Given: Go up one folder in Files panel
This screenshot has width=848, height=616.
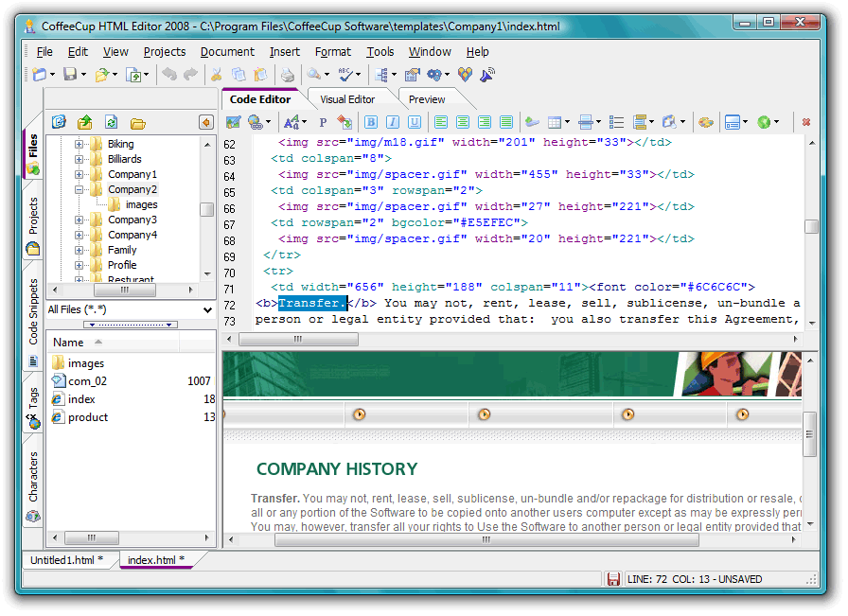Looking at the screenshot, I should [x=85, y=122].
